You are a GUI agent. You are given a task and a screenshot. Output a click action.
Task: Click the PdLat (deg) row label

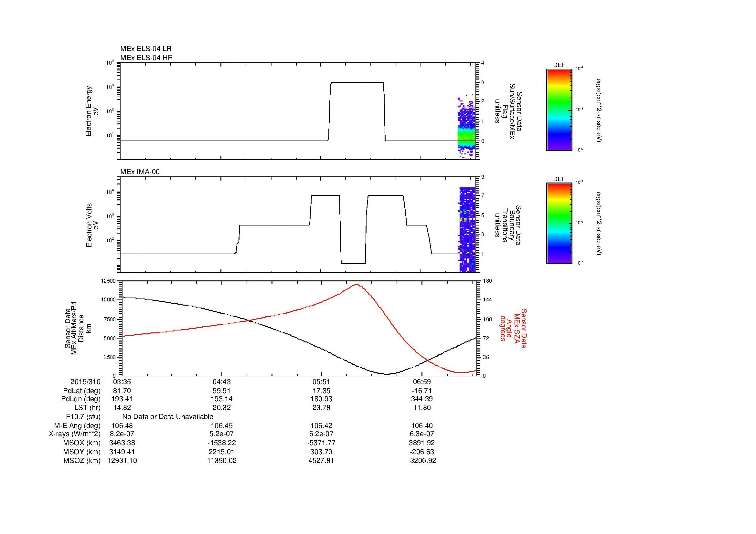point(82,391)
